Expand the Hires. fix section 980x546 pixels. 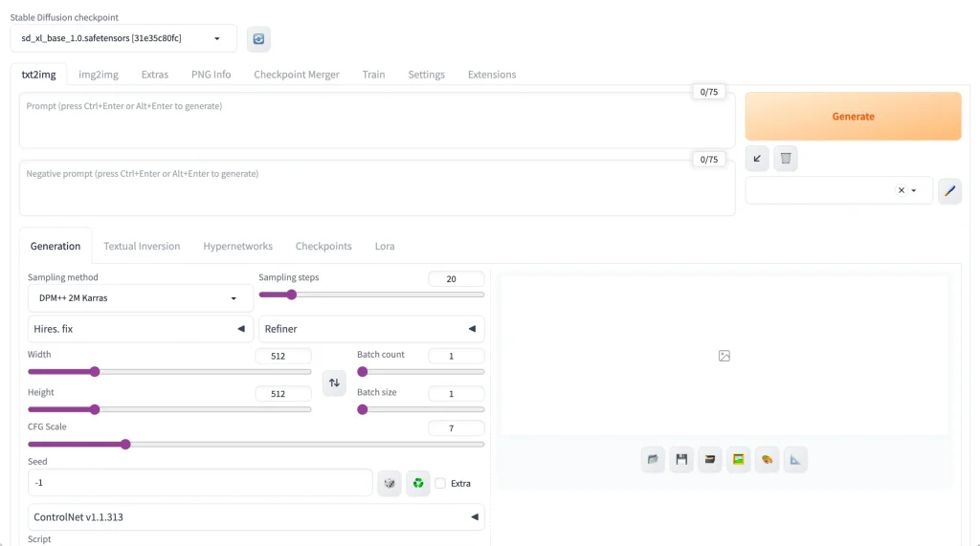[140, 329]
